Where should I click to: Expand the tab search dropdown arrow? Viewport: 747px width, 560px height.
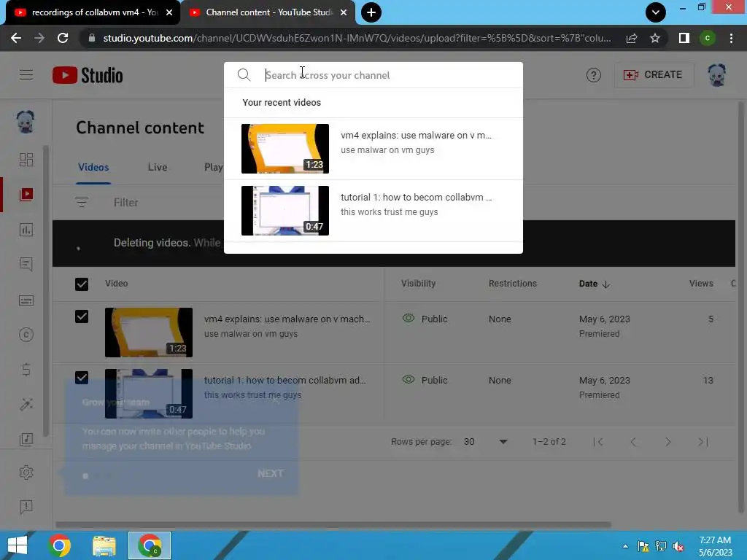656,12
